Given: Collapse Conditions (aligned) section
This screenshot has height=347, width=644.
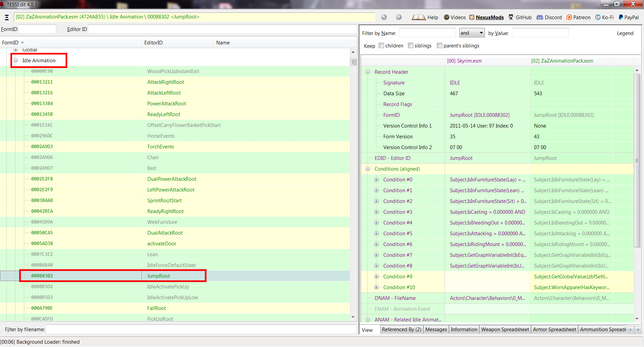Looking at the screenshot, I should pos(368,169).
